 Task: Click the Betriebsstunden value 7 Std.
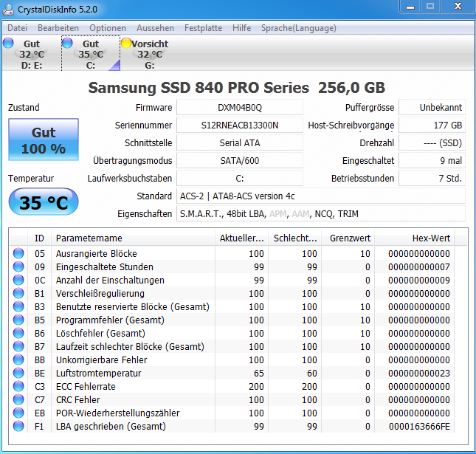pos(432,178)
